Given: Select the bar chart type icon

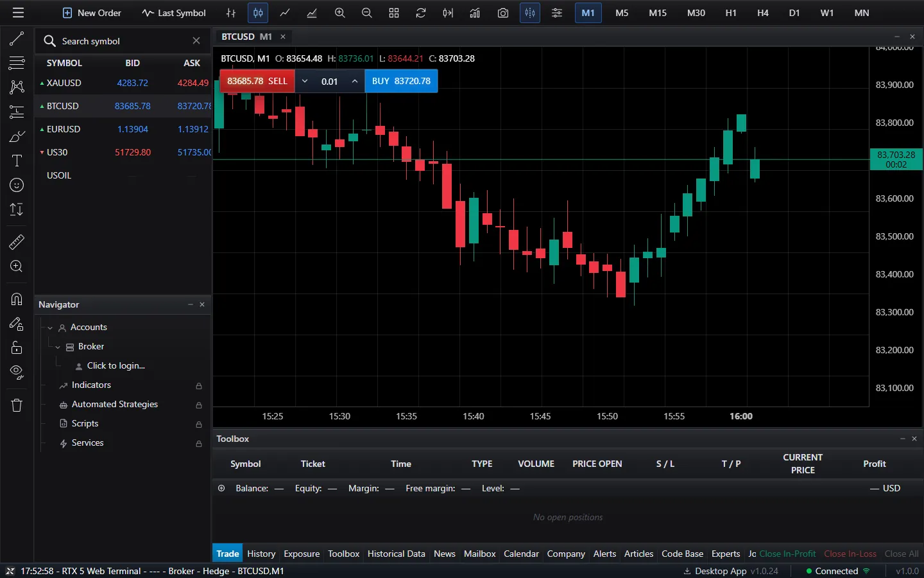Looking at the screenshot, I should (x=231, y=13).
